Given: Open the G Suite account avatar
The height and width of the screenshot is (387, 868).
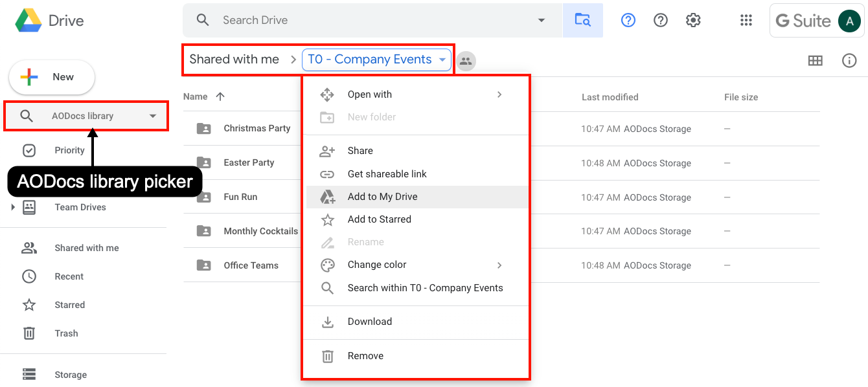Looking at the screenshot, I should point(849,21).
